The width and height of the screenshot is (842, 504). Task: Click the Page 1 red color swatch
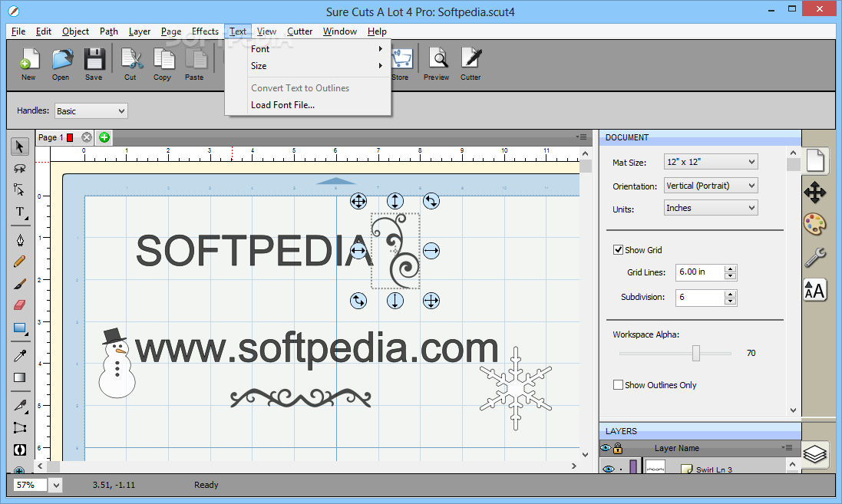70,137
